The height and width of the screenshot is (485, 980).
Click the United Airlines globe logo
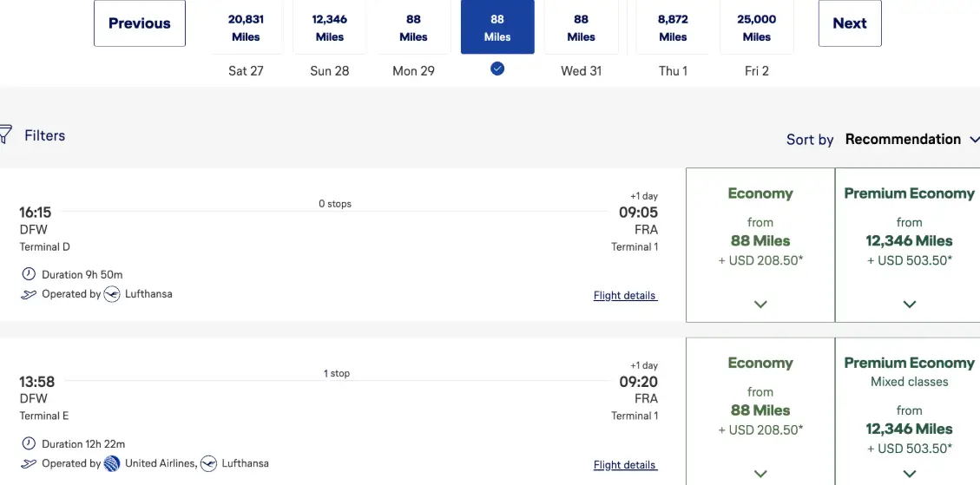(x=111, y=463)
